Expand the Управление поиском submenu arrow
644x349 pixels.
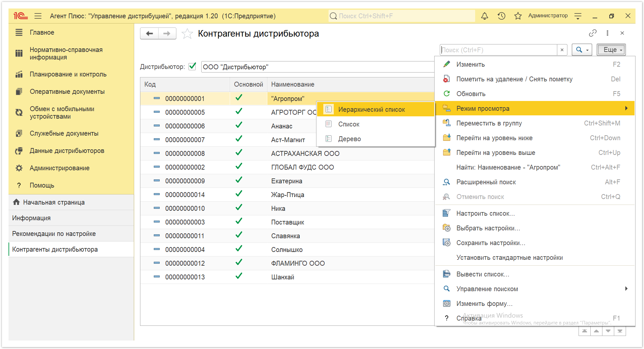click(x=626, y=289)
